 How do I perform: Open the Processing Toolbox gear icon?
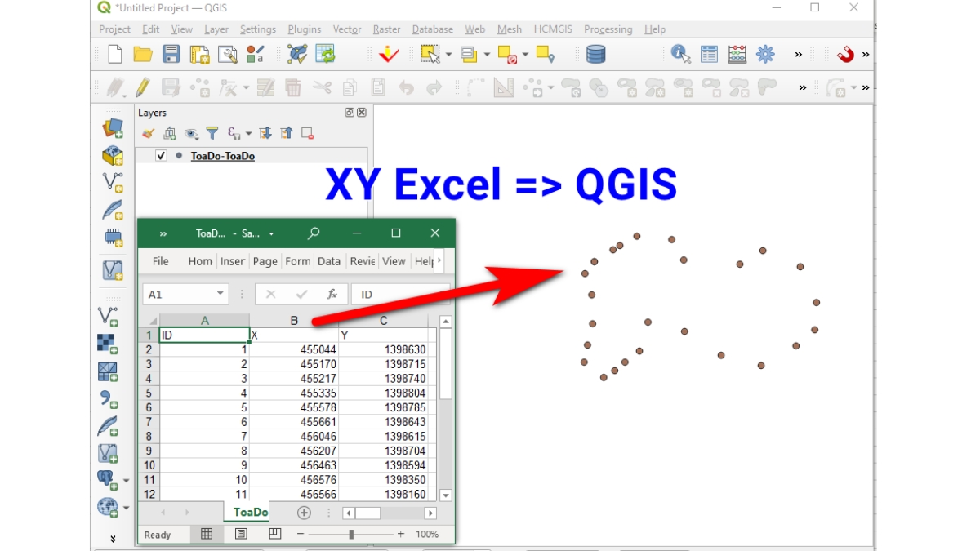pos(765,55)
